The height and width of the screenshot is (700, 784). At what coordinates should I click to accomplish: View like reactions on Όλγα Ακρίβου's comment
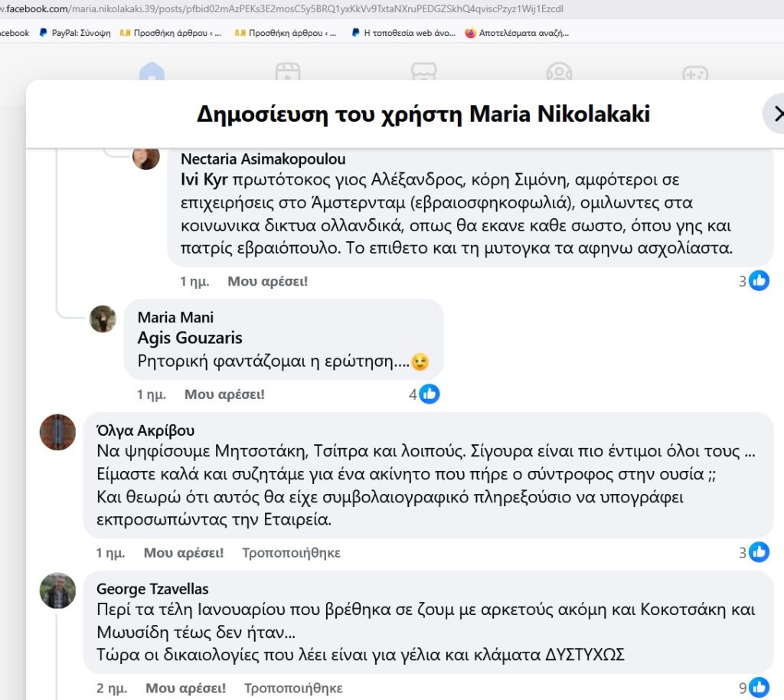(x=754, y=552)
